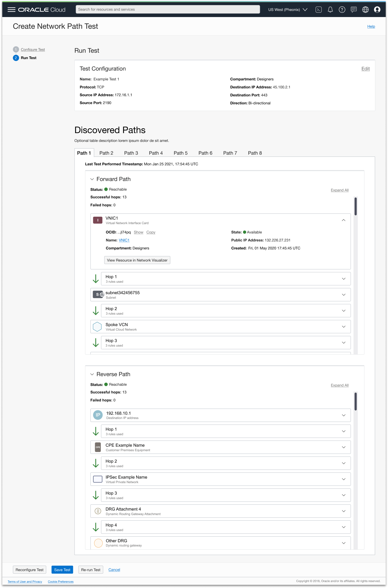Copy the VNIC1 OCID
This screenshot has height=588, width=388.
[x=151, y=232]
